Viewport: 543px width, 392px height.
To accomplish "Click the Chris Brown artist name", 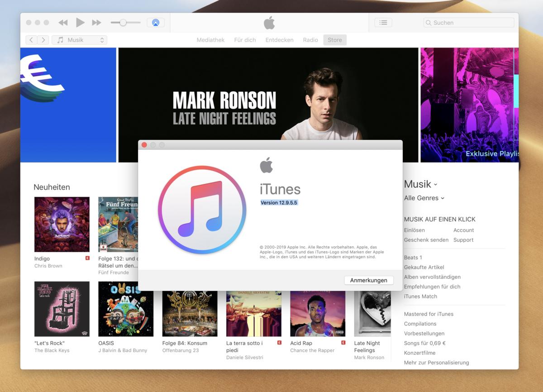I will tap(48, 266).
